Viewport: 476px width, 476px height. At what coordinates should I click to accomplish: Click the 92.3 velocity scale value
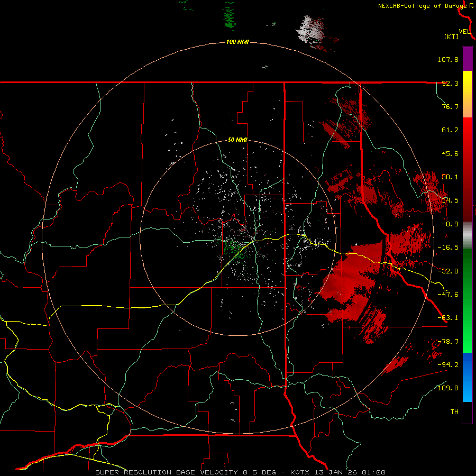click(x=450, y=83)
